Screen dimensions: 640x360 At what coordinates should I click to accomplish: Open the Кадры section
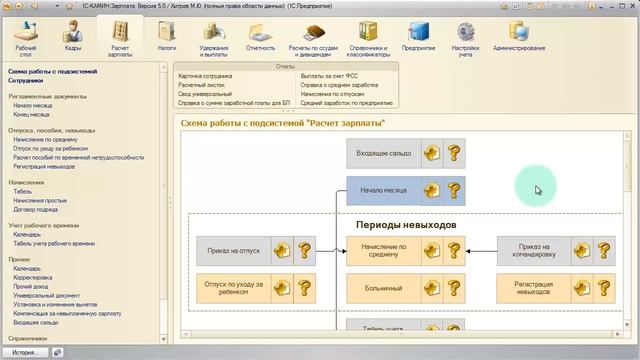73,36
